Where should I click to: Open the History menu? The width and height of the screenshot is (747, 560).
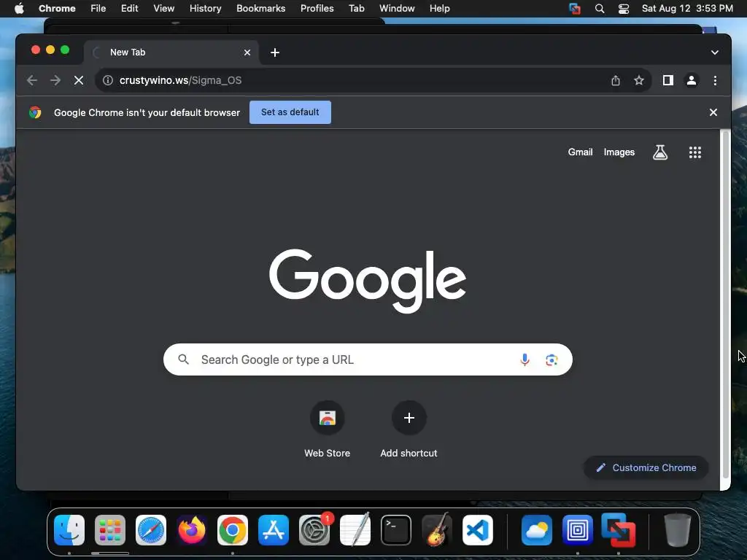(205, 9)
